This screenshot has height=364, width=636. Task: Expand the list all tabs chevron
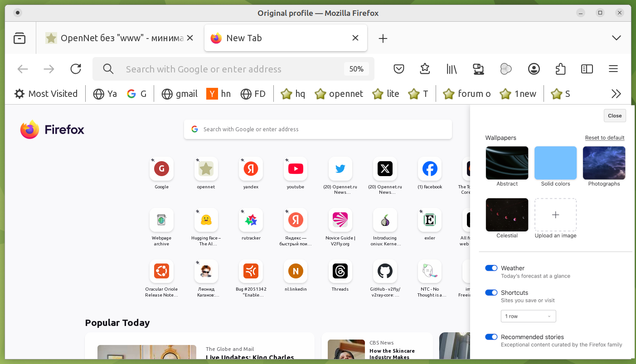click(x=617, y=38)
